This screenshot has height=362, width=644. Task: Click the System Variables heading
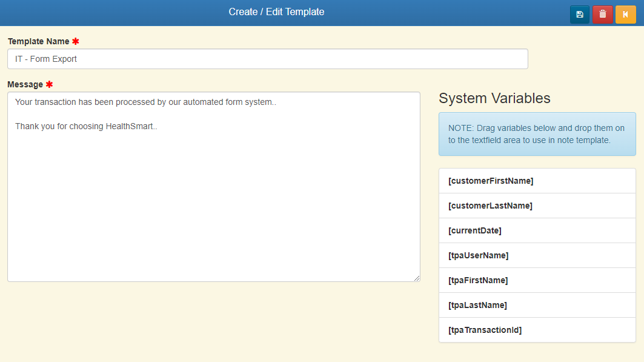(x=494, y=98)
